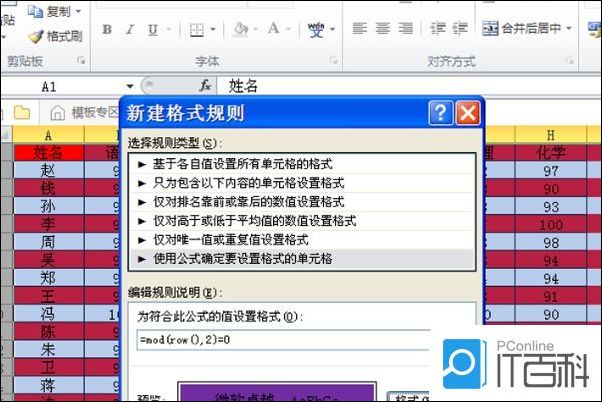602x402 pixels.
Task: Apply fill color bucket
Action: click(x=241, y=30)
